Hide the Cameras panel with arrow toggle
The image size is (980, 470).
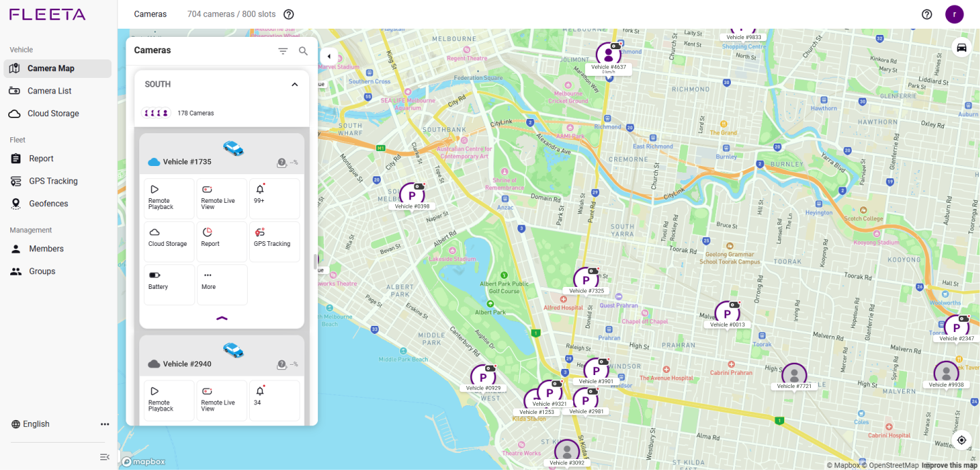click(329, 57)
